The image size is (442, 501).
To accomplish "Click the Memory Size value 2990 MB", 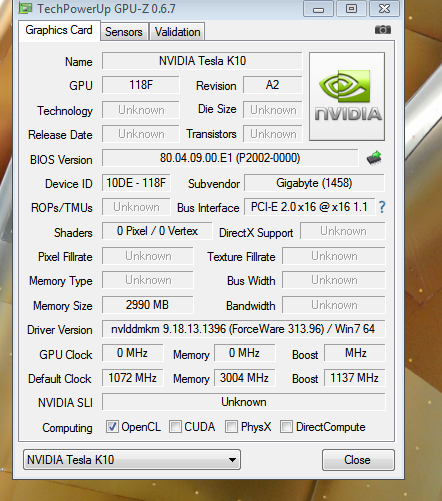I will point(147,305).
